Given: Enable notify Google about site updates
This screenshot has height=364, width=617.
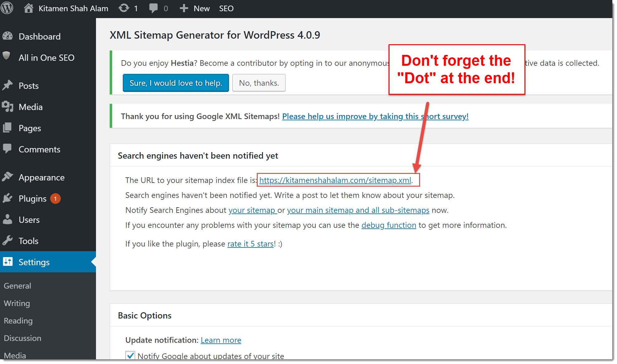Looking at the screenshot, I should point(131,357).
